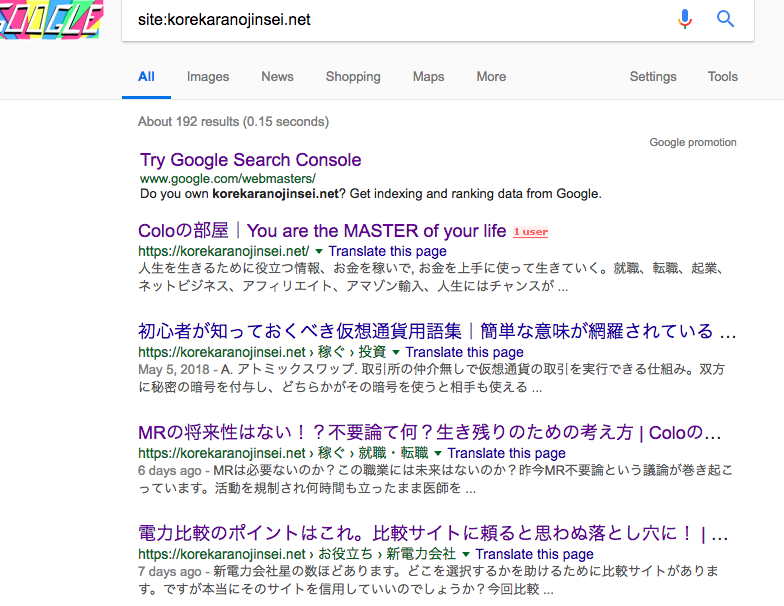Open the MRの将来性はない result title
784x606 pixels.
[x=430, y=432]
